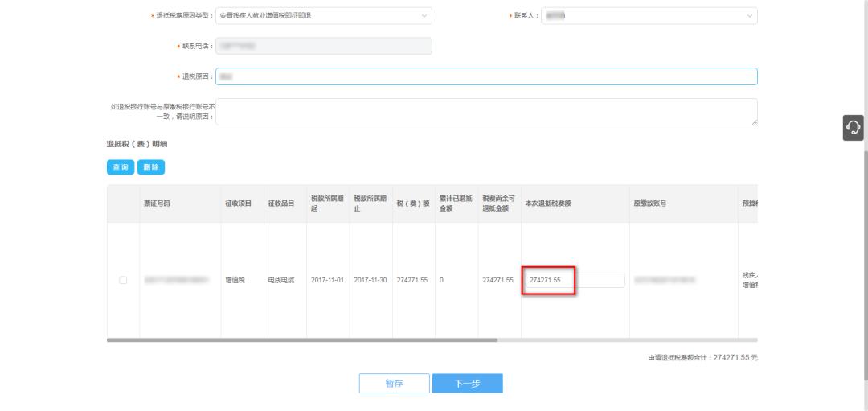This screenshot has width=868, height=411.
Task: Click the 税款所属期起 column header
Action: [326, 203]
